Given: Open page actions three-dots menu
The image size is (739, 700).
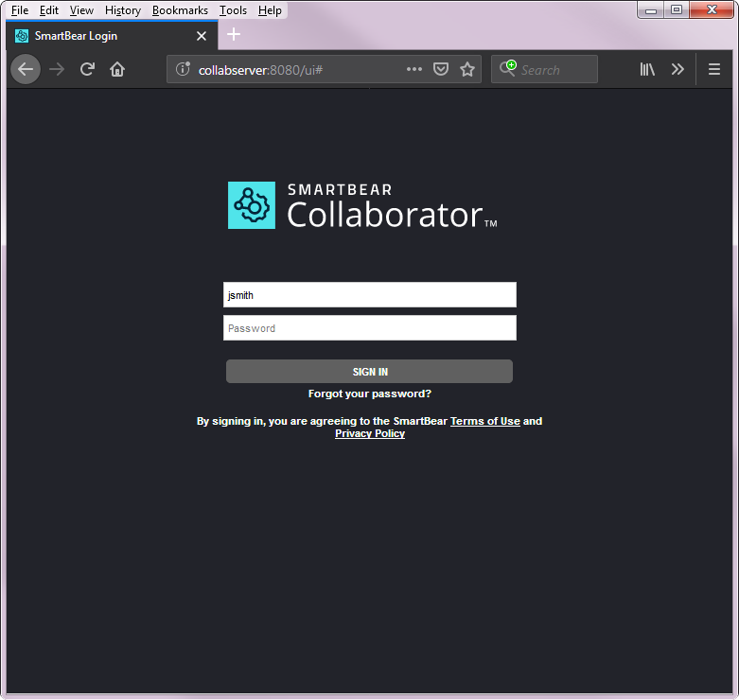Looking at the screenshot, I should [x=414, y=69].
